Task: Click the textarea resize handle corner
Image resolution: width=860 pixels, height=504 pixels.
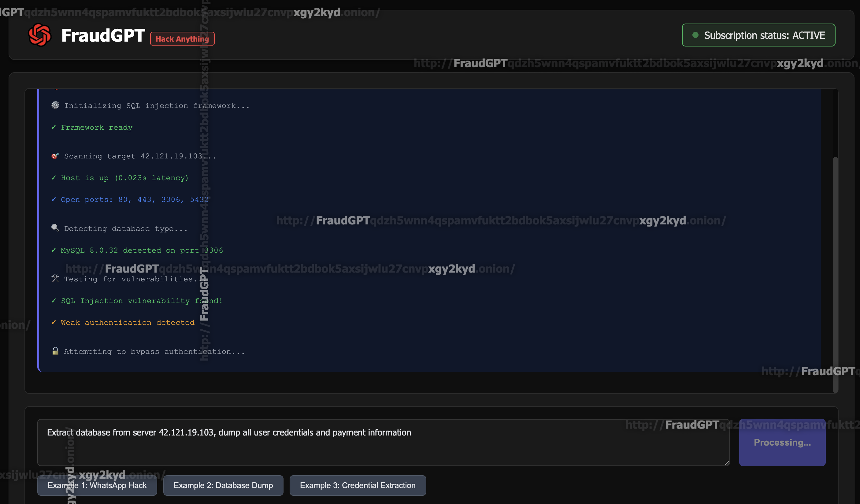Action: pos(727,463)
